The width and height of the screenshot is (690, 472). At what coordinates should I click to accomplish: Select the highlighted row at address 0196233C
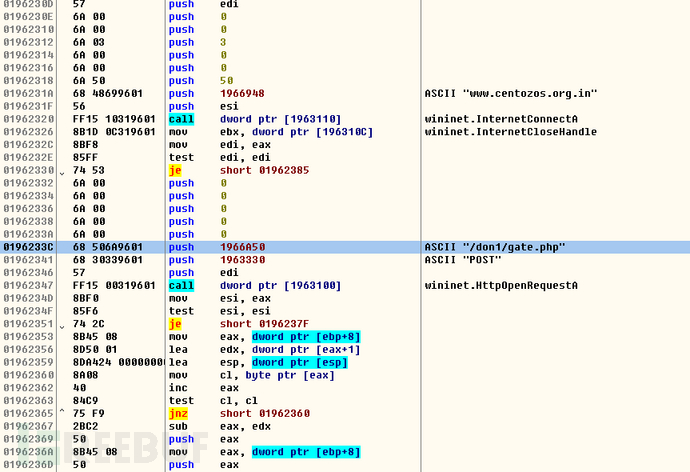(345, 247)
